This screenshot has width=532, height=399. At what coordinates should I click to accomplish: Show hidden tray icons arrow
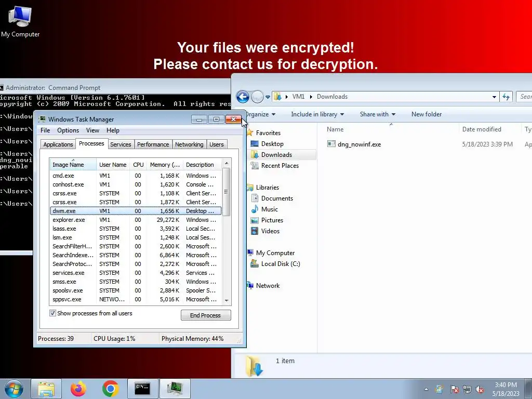(426, 390)
